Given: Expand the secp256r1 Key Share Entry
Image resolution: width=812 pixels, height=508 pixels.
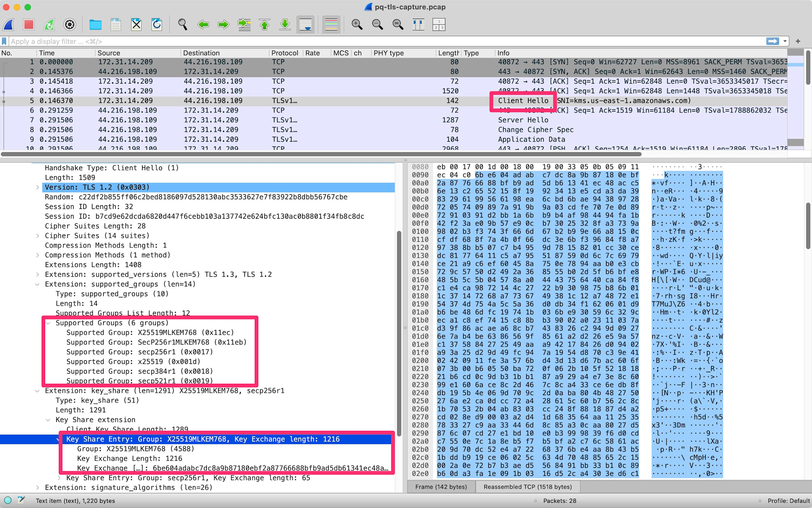Looking at the screenshot, I should click(x=59, y=478).
